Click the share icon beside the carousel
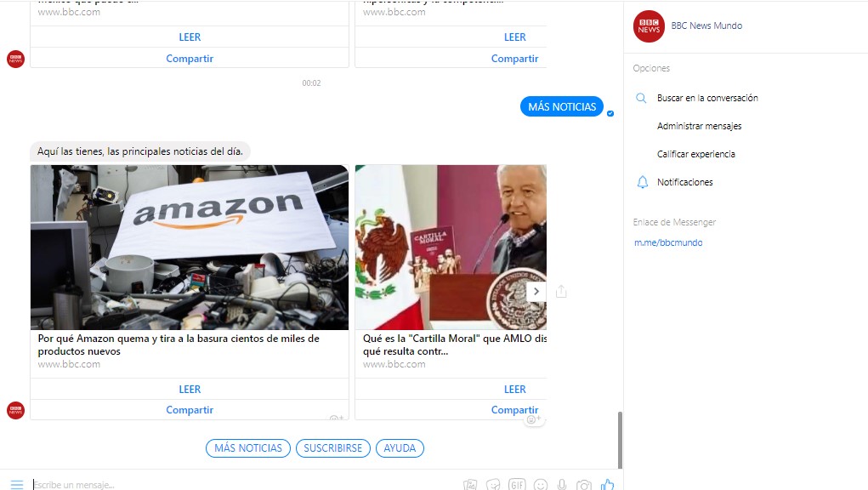 (x=561, y=291)
